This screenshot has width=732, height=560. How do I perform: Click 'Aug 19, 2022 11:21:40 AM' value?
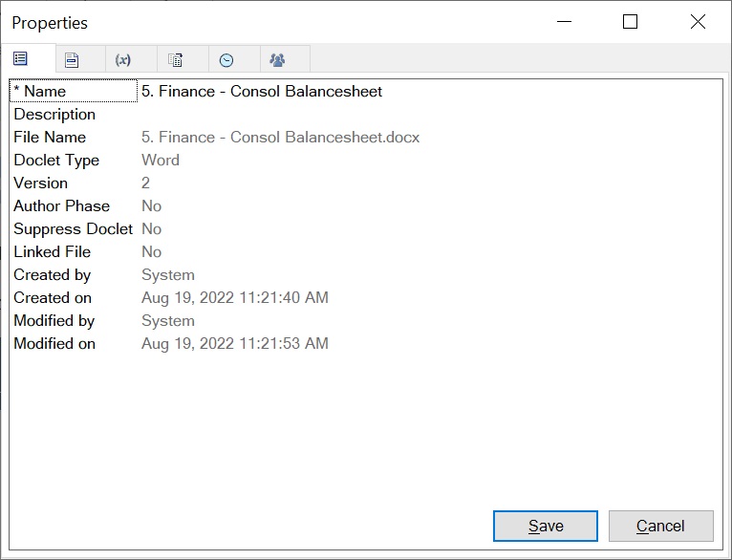coord(235,298)
